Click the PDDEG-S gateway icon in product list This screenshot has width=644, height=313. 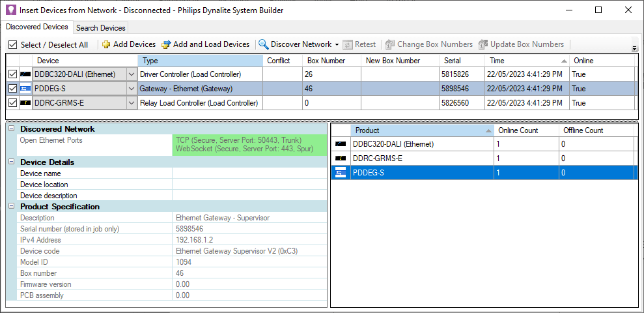tap(340, 173)
